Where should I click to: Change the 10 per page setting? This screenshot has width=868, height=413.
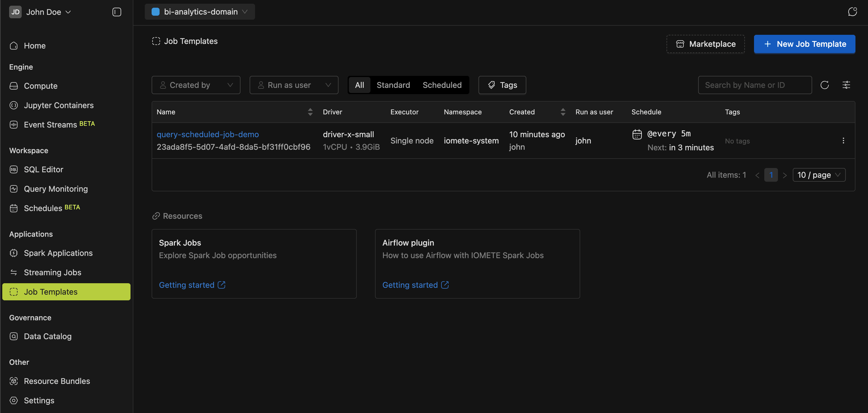[819, 175]
